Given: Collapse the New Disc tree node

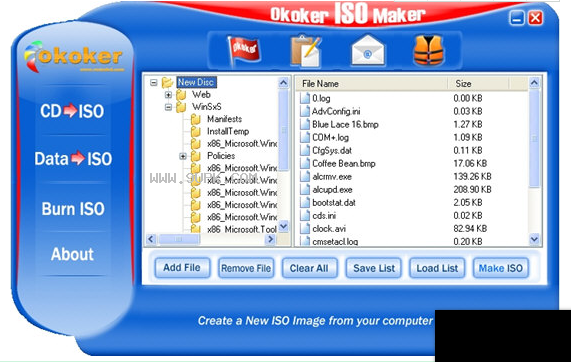Looking at the screenshot, I should (x=154, y=83).
